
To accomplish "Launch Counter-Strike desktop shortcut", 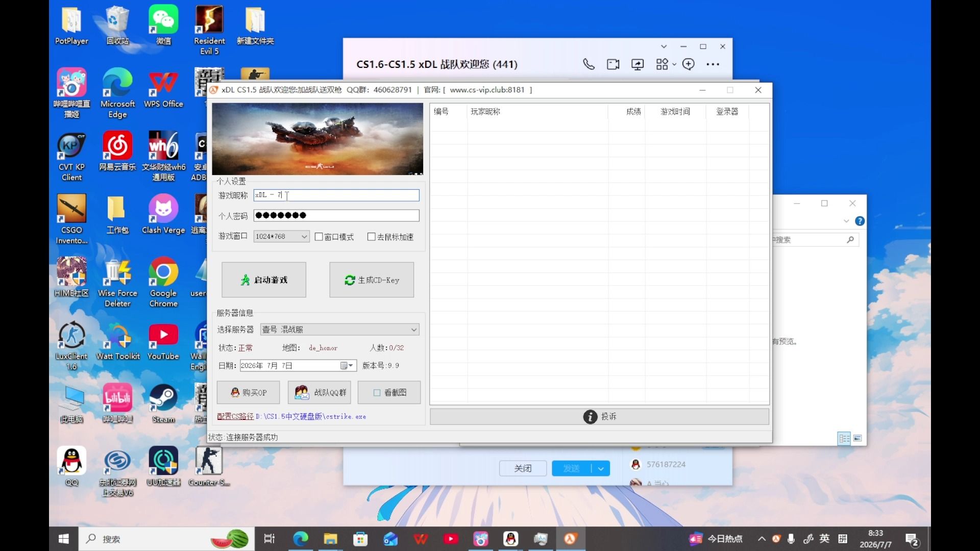I will point(209,466).
